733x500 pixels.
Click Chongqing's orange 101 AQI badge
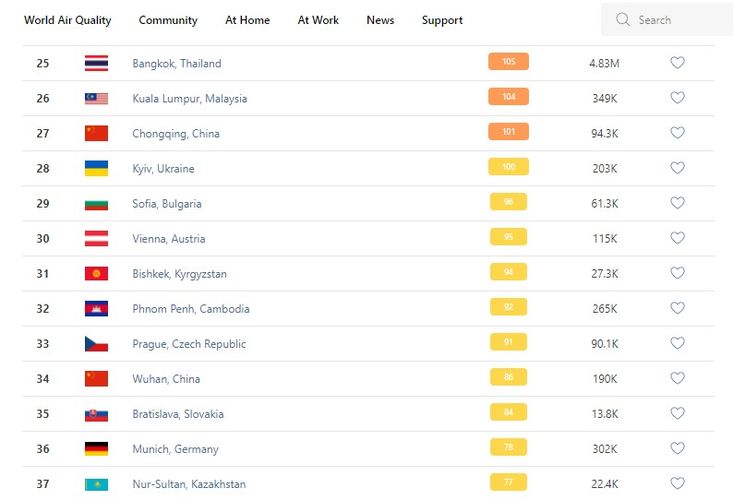(x=508, y=132)
